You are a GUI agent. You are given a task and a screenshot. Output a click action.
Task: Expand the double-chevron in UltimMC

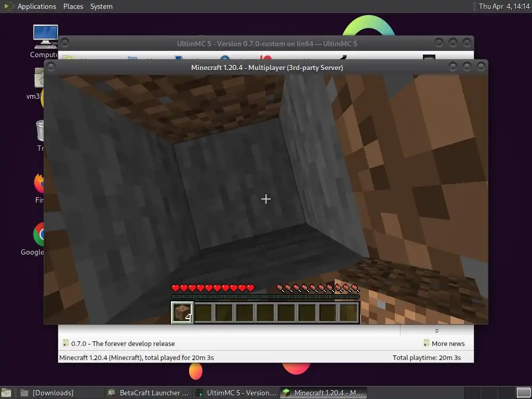pyautogui.click(x=436, y=330)
